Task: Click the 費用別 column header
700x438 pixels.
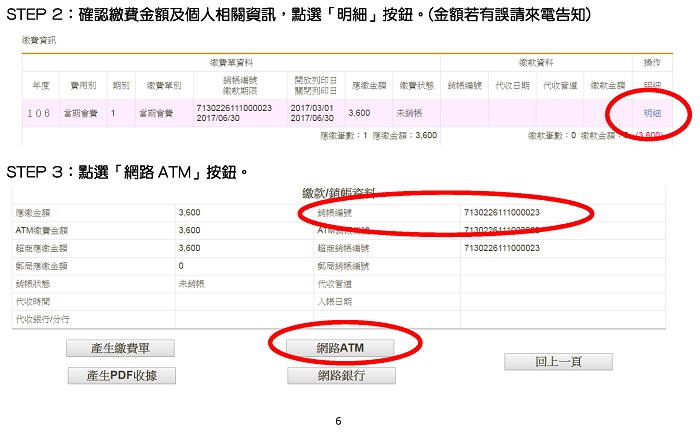Action: pos(83,85)
